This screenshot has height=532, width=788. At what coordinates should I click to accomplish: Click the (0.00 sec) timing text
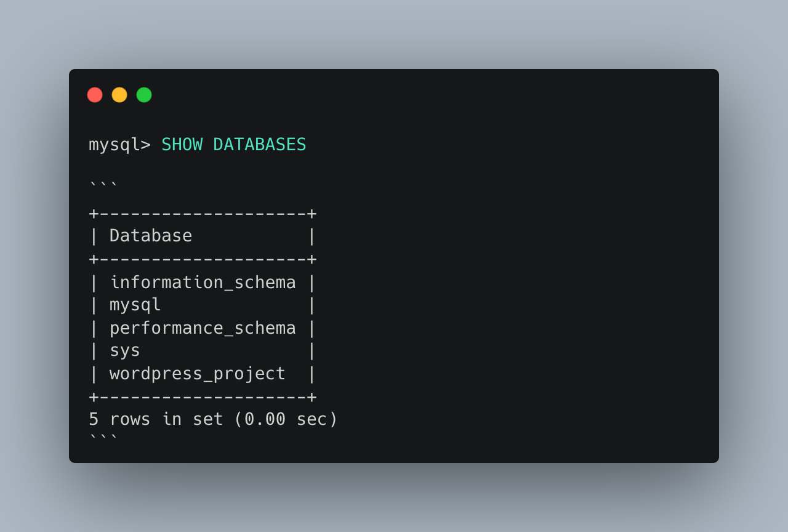coord(286,419)
